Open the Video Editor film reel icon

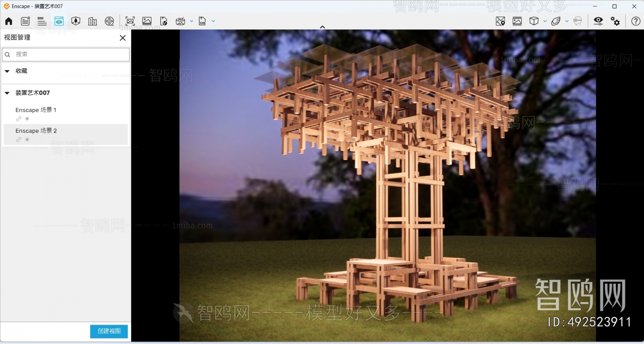point(109,21)
